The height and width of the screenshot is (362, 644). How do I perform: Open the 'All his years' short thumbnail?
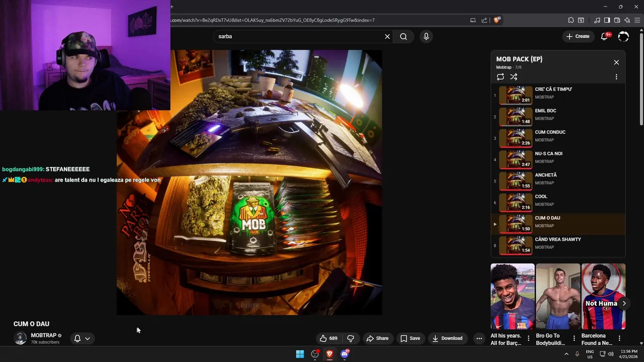(513, 297)
